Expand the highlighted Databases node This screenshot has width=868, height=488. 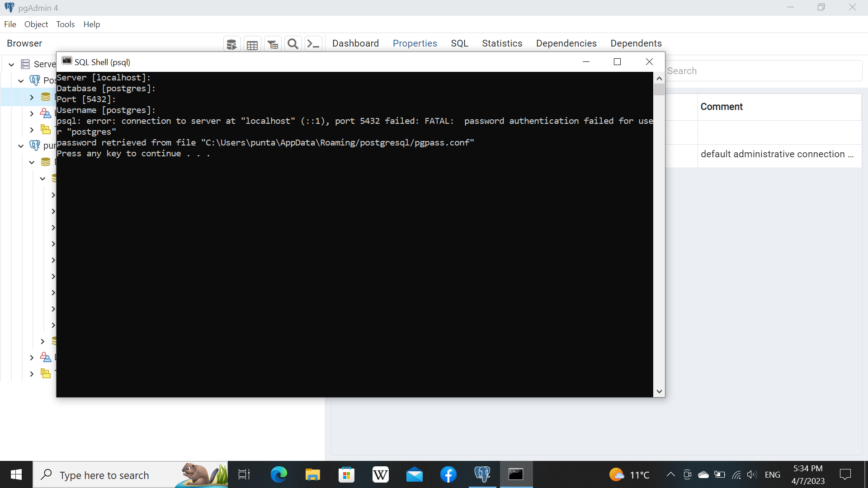pos(32,97)
